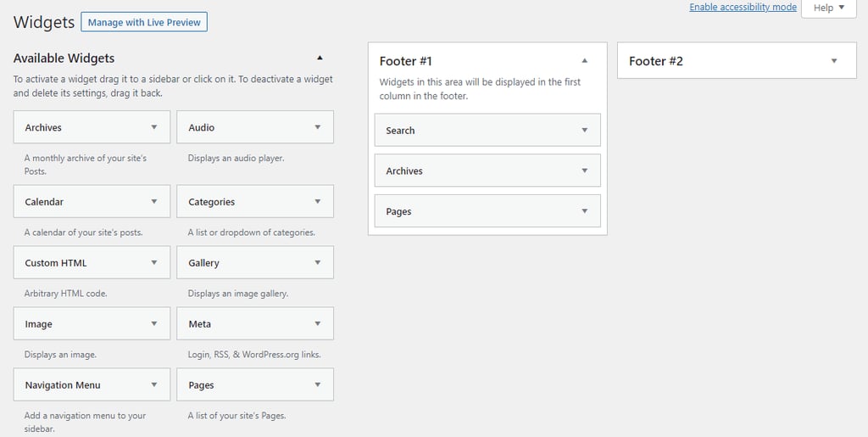The width and height of the screenshot is (868, 437).
Task: Select the Image available widget
Action: point(92,323)
